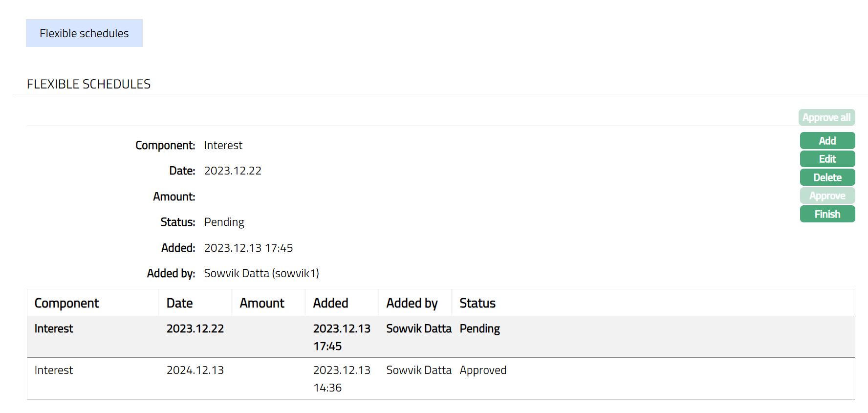
Task: Delete the selected flexible schedule
Action: click(x=827, y=177)
